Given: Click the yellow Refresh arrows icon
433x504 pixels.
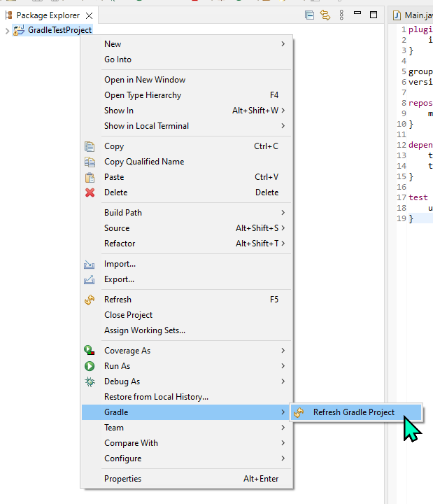Looking at the screenshot, I should (x=90, y=300).
